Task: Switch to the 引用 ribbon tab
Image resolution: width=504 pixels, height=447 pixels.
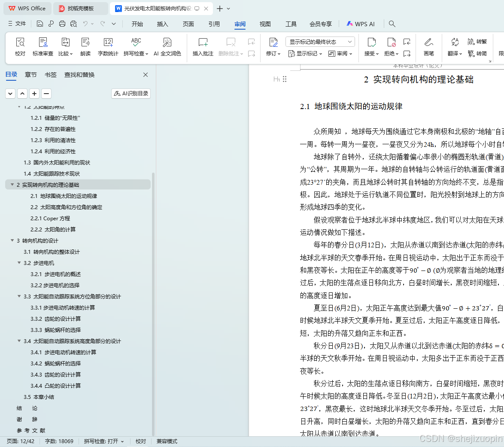Action: (214, 24)
